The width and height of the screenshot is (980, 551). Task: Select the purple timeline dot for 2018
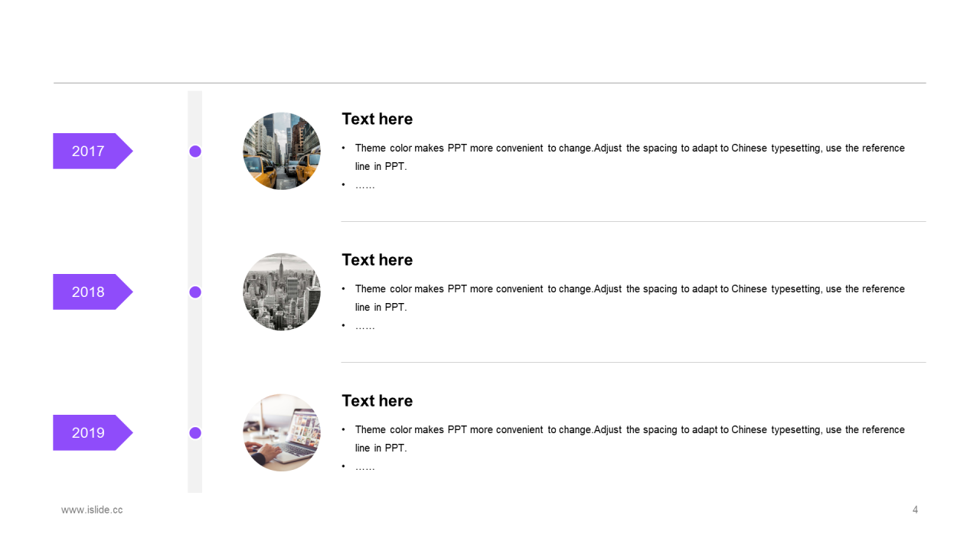tap(195, 292)
